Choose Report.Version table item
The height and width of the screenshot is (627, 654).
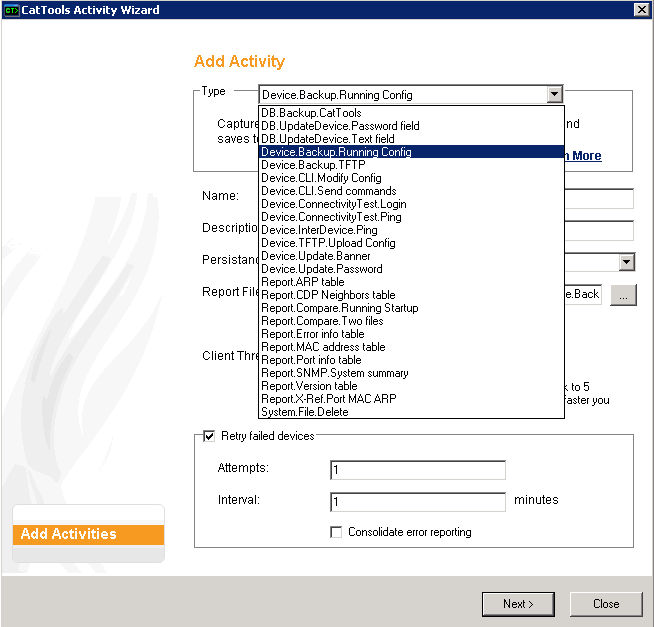click(x=411, y=386)
